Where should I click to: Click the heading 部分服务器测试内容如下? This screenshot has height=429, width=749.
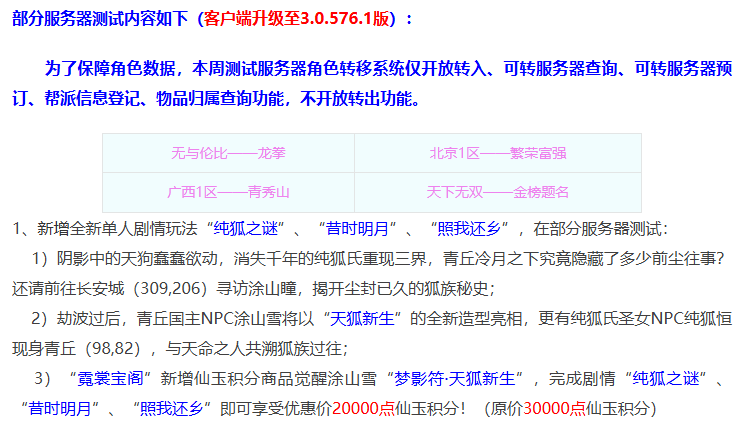tap(100, 19)
